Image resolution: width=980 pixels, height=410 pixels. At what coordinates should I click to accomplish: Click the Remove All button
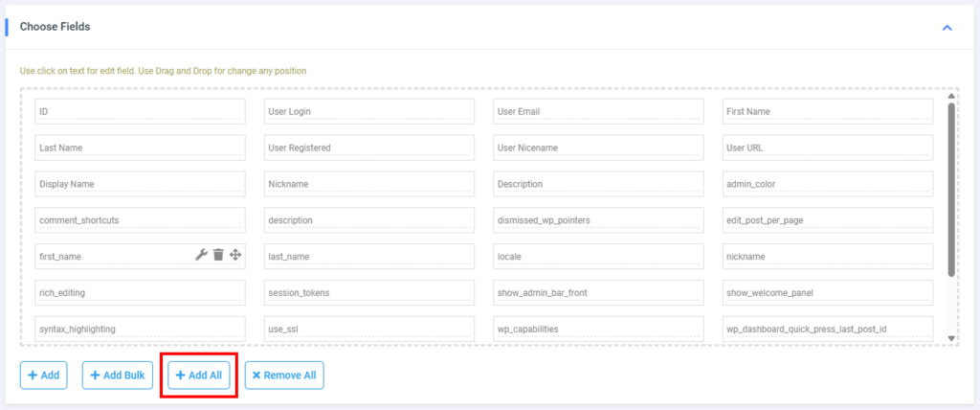pos(284,376)
